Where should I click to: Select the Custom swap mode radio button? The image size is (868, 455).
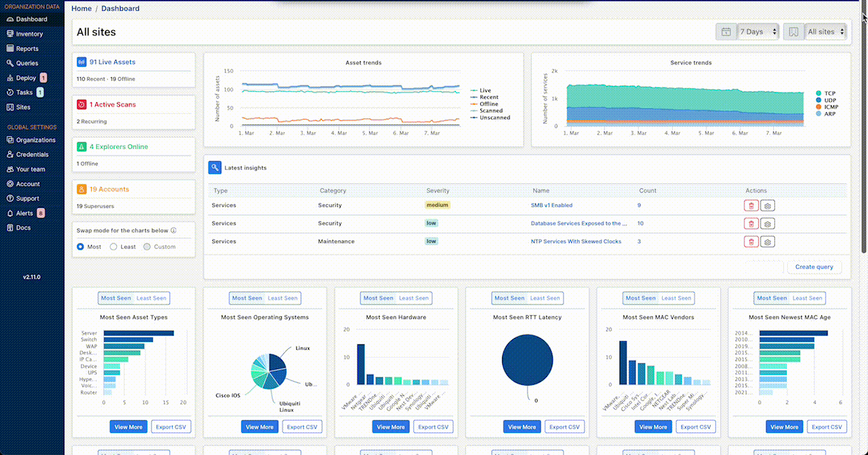pos(147,247)
